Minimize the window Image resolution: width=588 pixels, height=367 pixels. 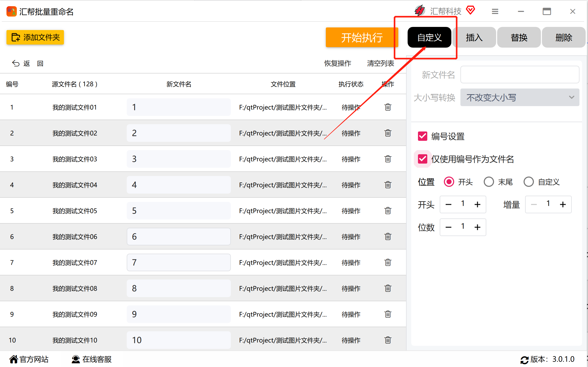click(x=521, y=11)
